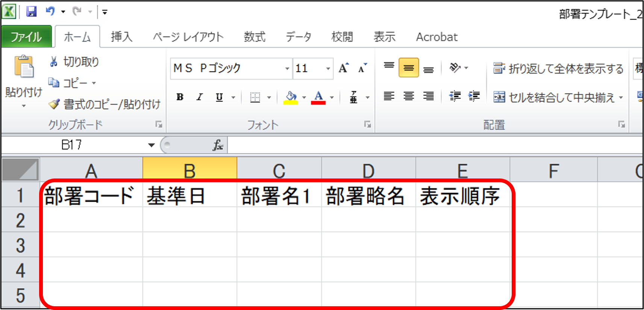Click the fx insert function icon
644x310 pixels.
tap(218, 145)
